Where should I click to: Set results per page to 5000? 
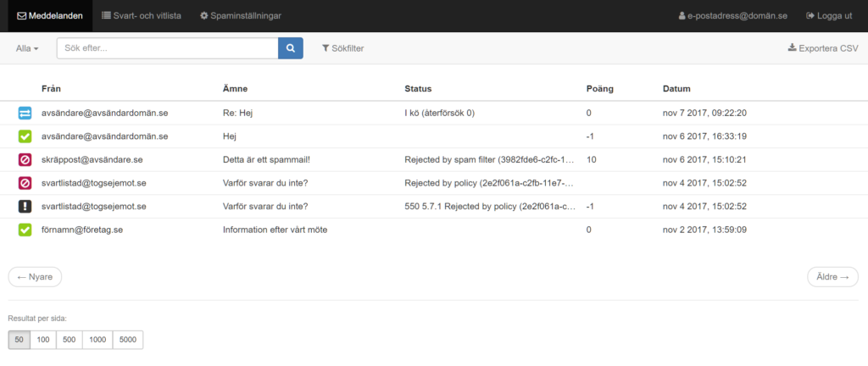point(128,340)
